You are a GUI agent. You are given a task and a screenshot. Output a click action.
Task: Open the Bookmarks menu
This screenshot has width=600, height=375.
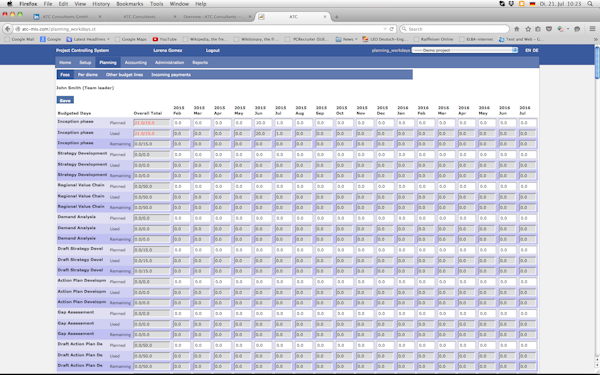pos(130,4)
